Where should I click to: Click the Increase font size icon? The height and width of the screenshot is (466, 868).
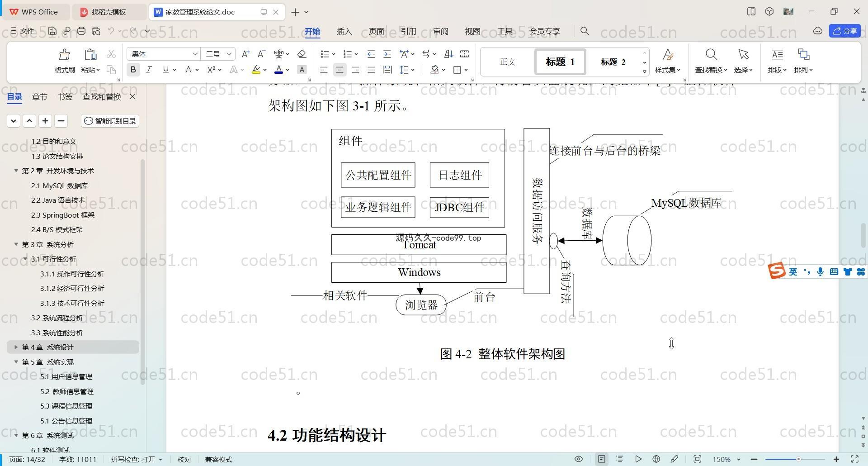click(x=245, y=54)
